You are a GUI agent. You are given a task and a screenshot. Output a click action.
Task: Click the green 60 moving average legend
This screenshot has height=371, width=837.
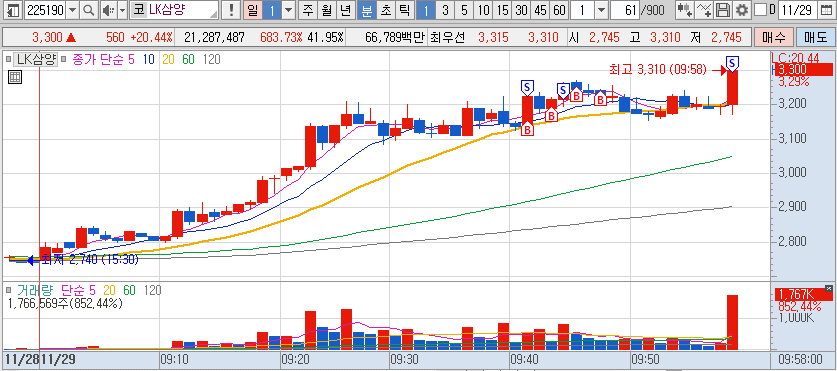click(x=188, y=60)
